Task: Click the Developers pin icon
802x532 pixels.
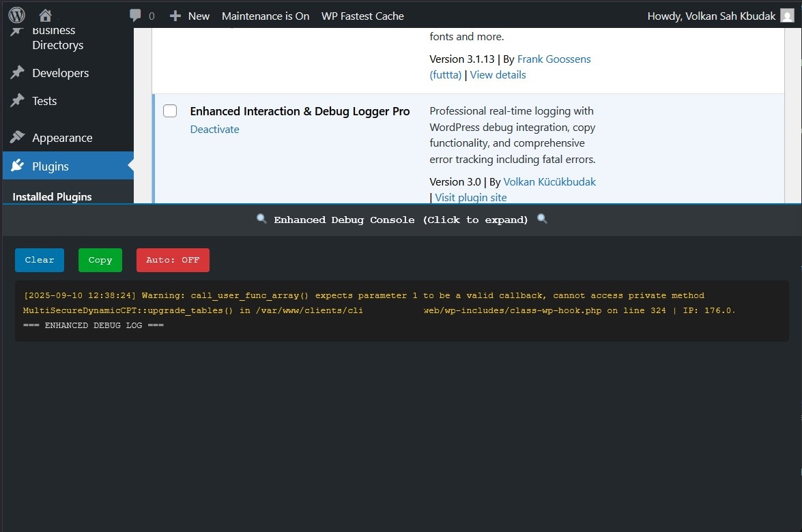Action: point(17,72)
